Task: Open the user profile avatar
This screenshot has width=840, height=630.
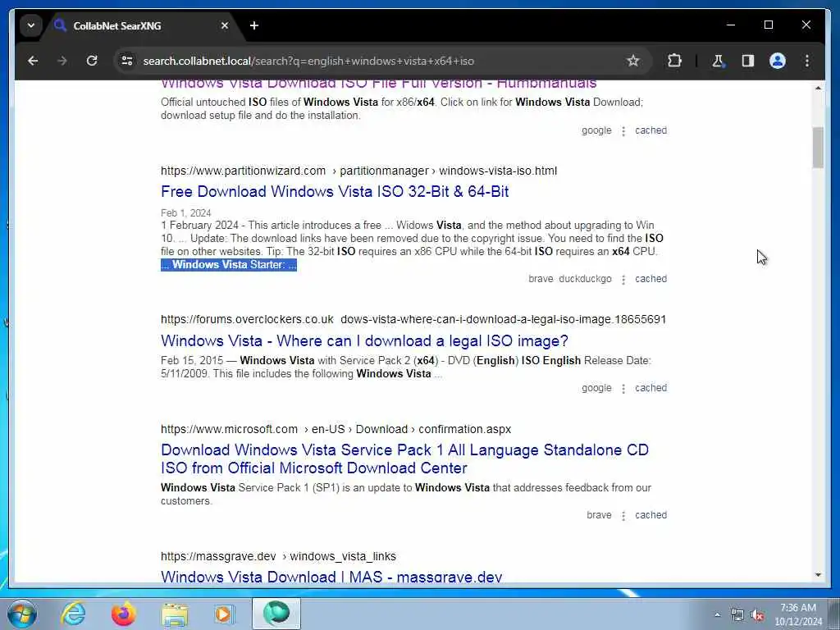Action: (x=778, y=61)
